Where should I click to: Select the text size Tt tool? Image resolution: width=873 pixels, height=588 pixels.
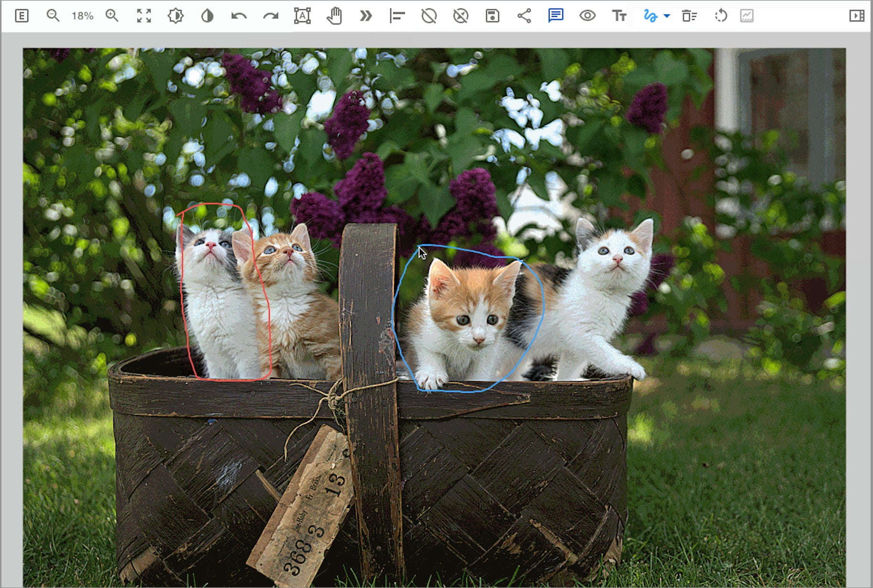[x=619, y=16]
